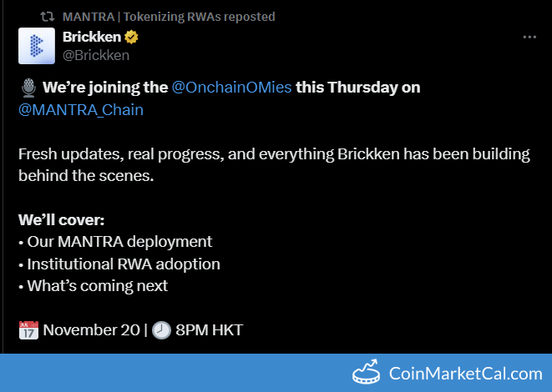Click the microphone emoji icon
The width and height of the screenshot is (552, 392).
click(28, 88)
